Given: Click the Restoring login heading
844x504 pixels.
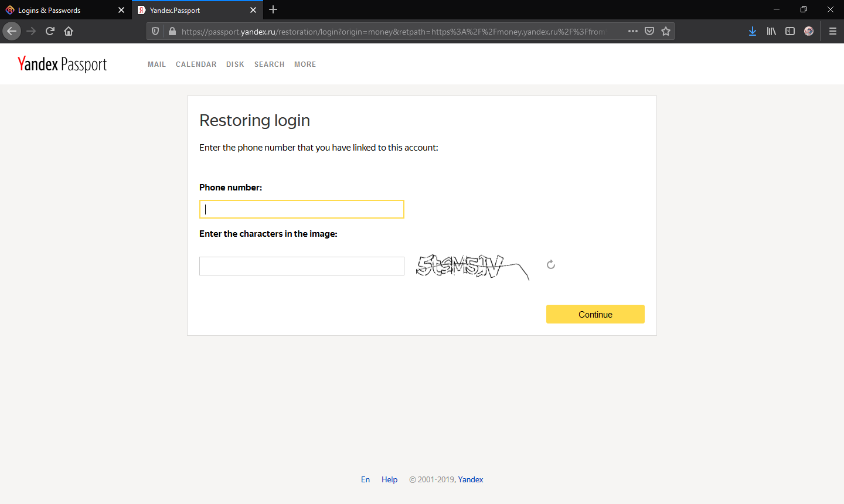Looking at the screenshot, I should point(254,120).
